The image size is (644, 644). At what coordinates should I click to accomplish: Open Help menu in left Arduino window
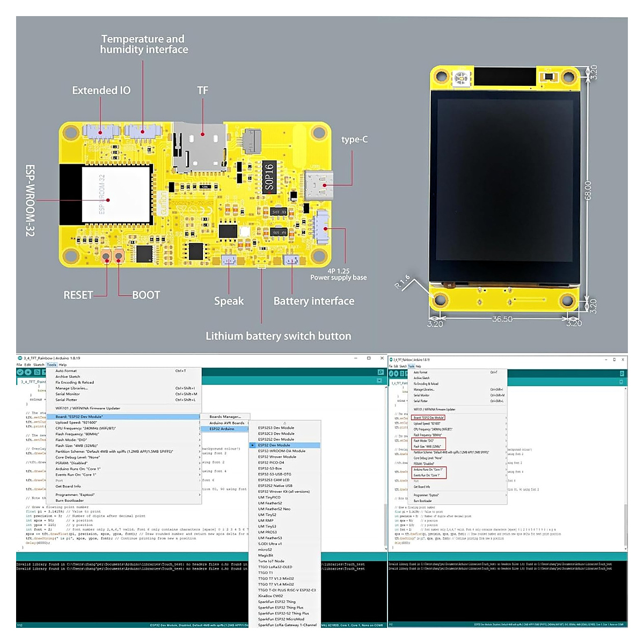point(63,364)
